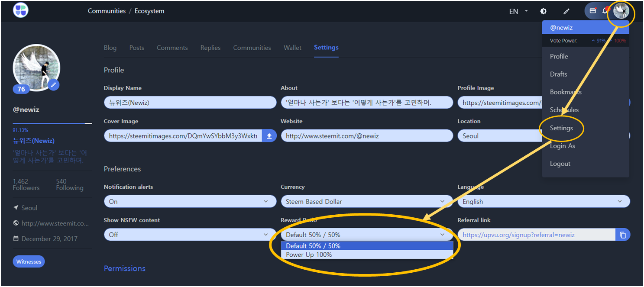Switch to the Blog tab
Viewport: 644px width, 287px height.
pos(110,48)
